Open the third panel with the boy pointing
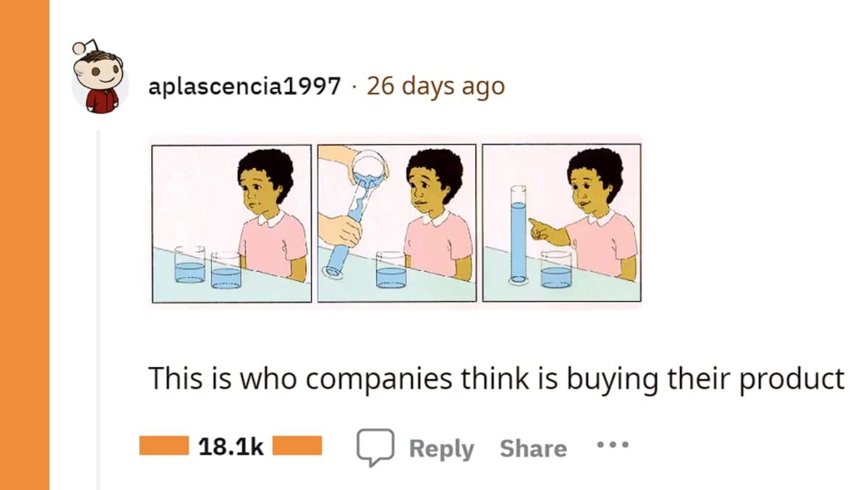 (561, 223)
